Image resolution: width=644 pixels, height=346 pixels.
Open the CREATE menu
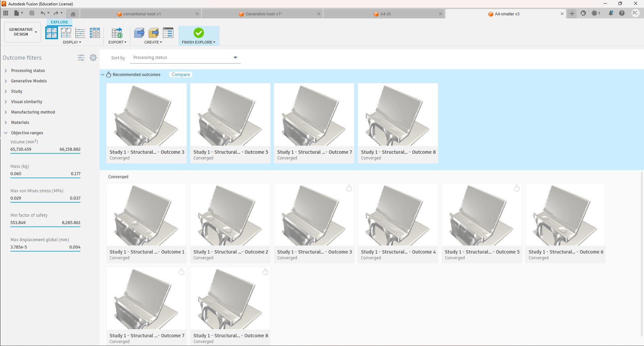(x=153, y=42)
